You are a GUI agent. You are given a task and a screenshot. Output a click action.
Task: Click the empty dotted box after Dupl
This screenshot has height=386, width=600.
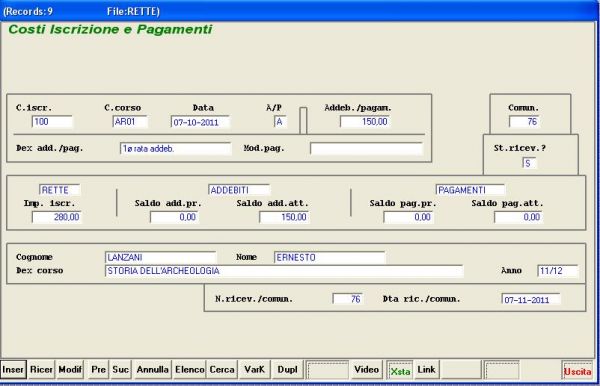click(x=327, y=370)
